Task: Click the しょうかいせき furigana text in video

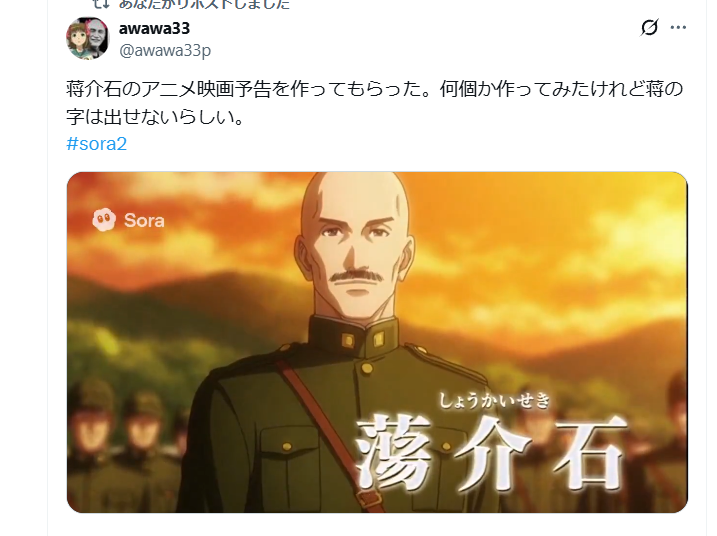Action: point(494,400)
